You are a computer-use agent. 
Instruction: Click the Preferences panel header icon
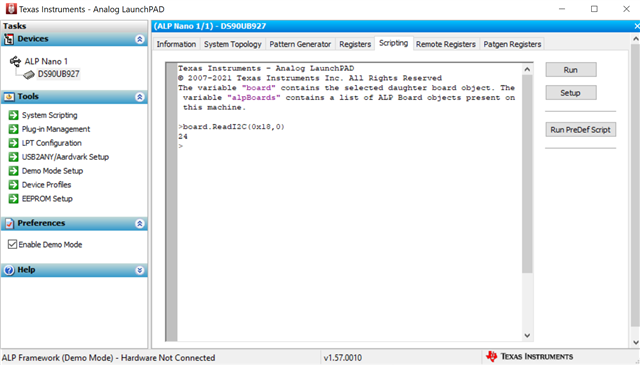click(9, 223)
